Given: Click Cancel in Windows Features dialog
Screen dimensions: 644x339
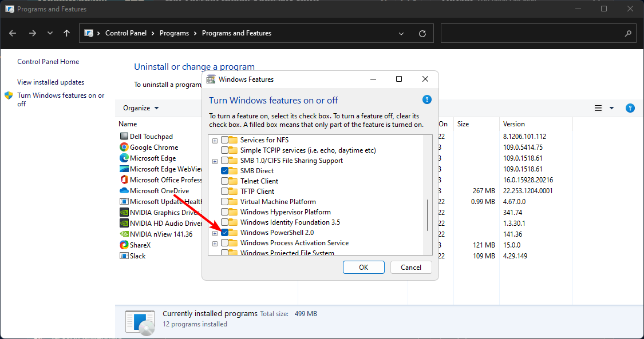Looking at the screenshot, I should [410, 268].
